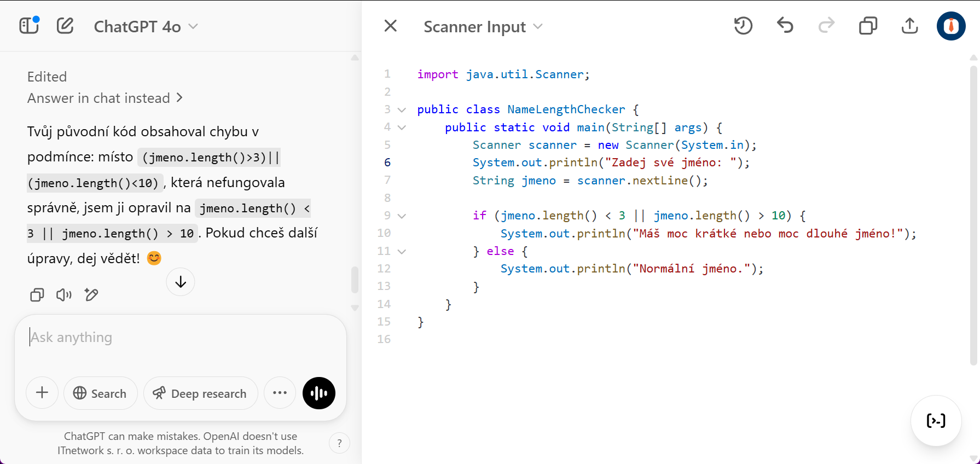This screenshot has width=980, height=464.
Task: Show canvas version history
Action: coord(743,26)
